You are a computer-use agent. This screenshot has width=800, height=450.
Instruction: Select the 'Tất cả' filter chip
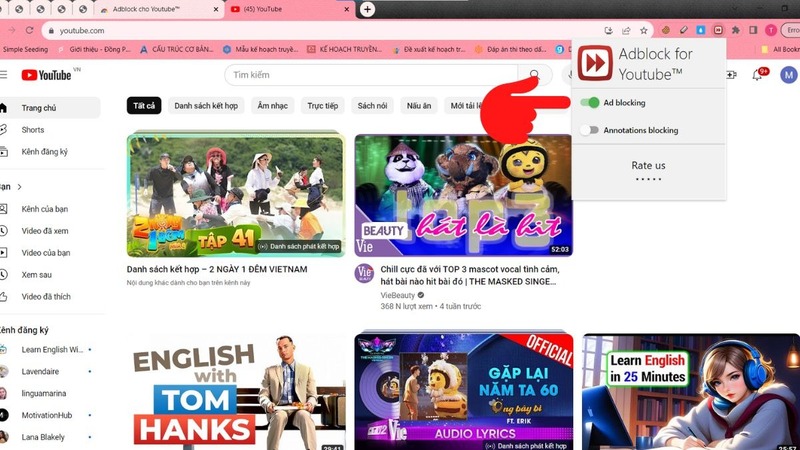144,106
